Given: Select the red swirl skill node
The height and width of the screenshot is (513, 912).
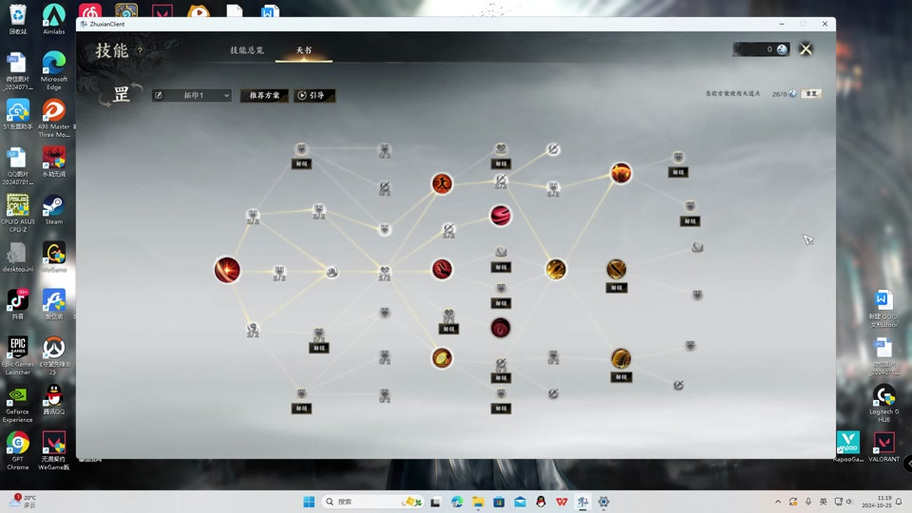Looking at the screenshot, I should coord(500,215).
